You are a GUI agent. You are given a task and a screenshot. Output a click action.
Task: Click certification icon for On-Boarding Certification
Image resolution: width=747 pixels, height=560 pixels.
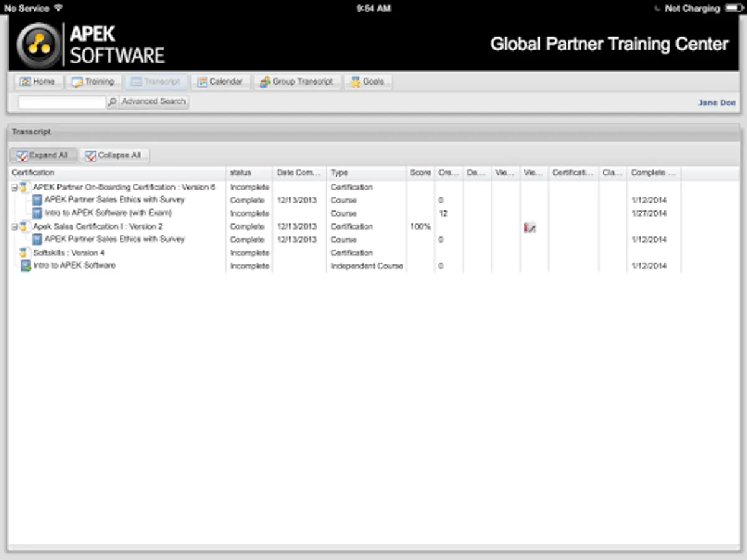[x=24, y=187]
